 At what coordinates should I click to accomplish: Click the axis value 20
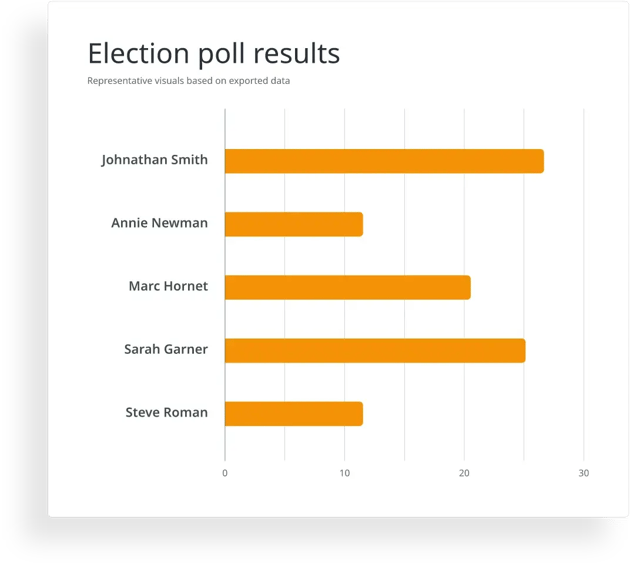[x=464, y=473]
